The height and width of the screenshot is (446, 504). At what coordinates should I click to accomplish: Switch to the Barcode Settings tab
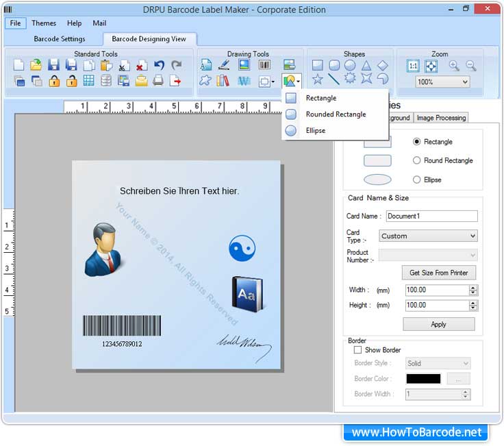(60, 39)
